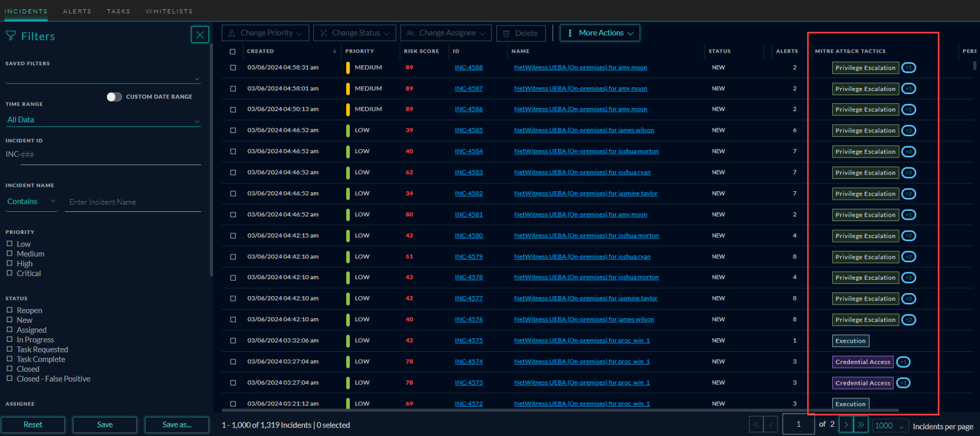Viewport: 980px width, 436px height.
Task: Select all incidents with header checkbox
Action: tap(233, 51)
